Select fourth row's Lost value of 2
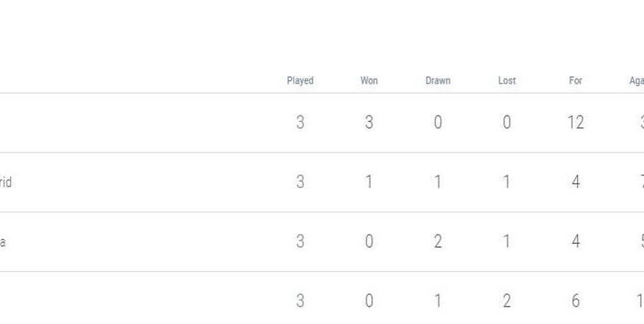The height and width of the screenshot is (324, 644). click(507, 301)
